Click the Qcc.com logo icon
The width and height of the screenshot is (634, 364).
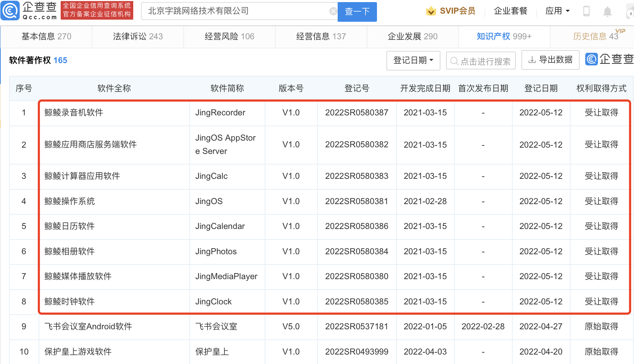coord(10,11)
